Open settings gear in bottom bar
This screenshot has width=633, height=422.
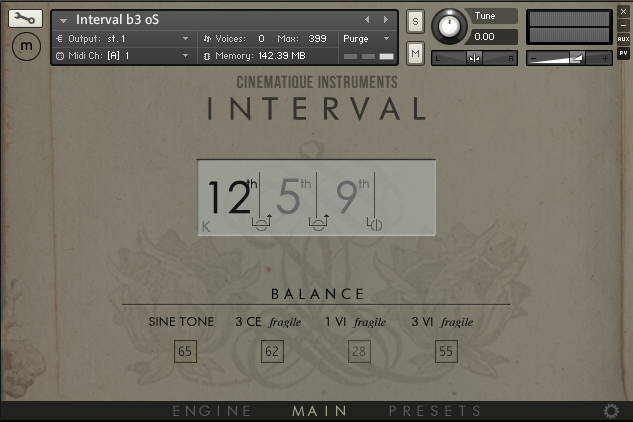pos(611,411)
